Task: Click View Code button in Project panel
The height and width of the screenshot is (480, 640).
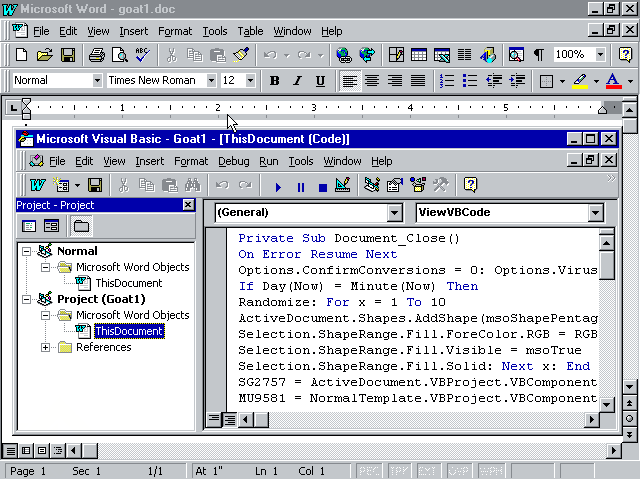Action: pyautogui.click(x=29, y=226)
